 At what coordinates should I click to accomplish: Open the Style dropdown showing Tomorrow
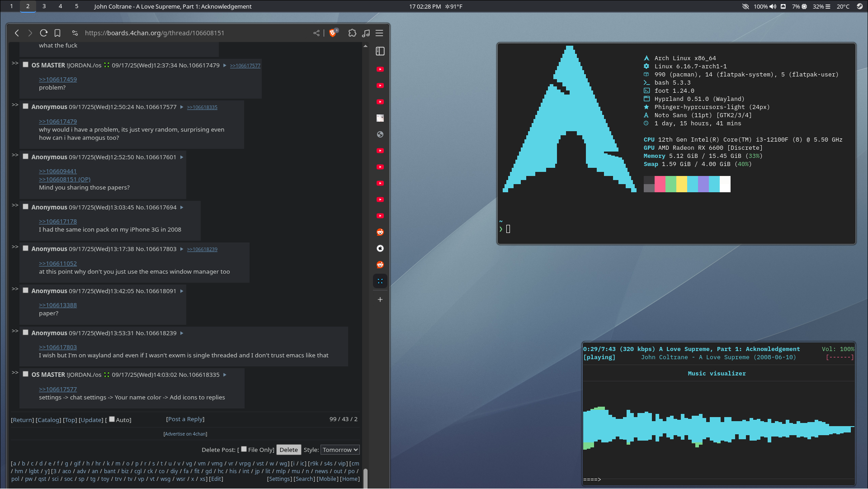click(340, 450)
